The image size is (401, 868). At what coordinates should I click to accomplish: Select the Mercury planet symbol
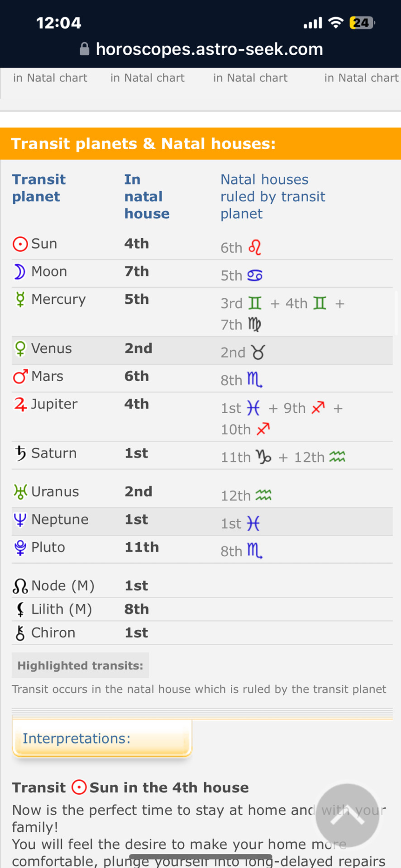[x=20, y=300]
